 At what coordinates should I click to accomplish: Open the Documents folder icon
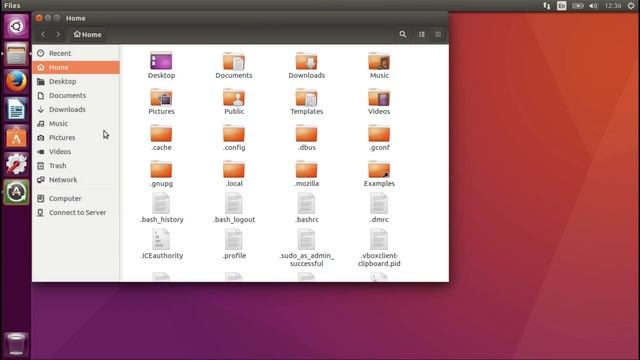[234, 61]
